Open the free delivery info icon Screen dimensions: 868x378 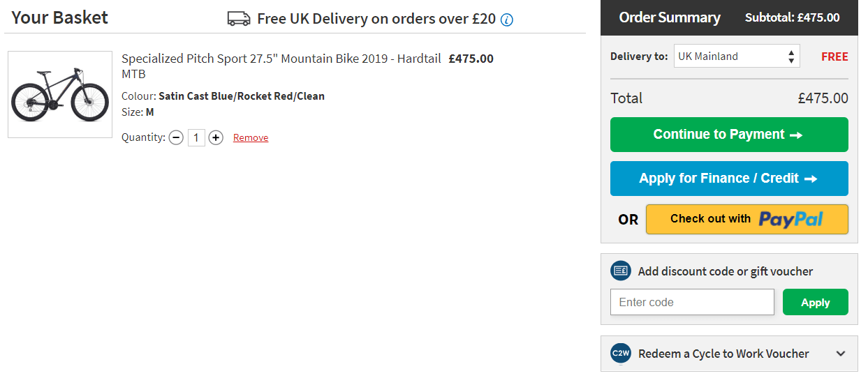click(507, 20)
